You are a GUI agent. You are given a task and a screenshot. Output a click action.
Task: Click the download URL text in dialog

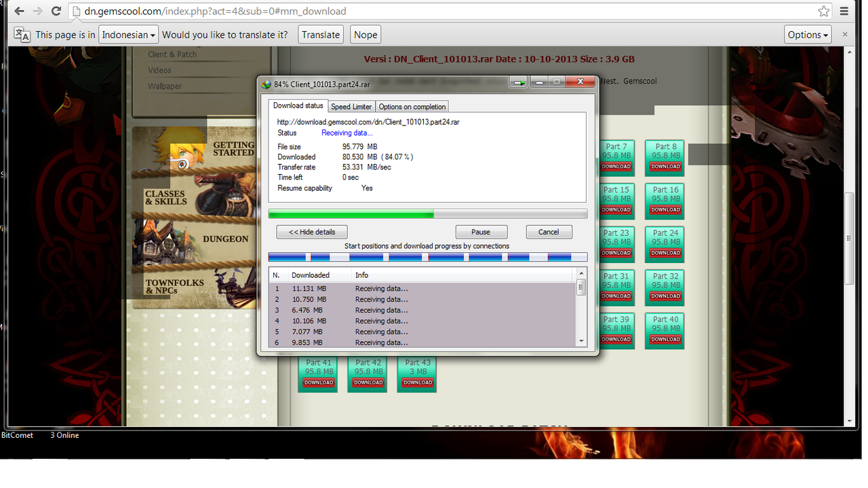coord(368,122)
